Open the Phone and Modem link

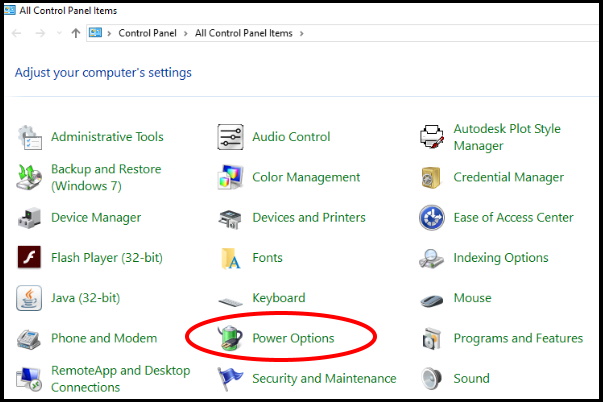(104, 339)
